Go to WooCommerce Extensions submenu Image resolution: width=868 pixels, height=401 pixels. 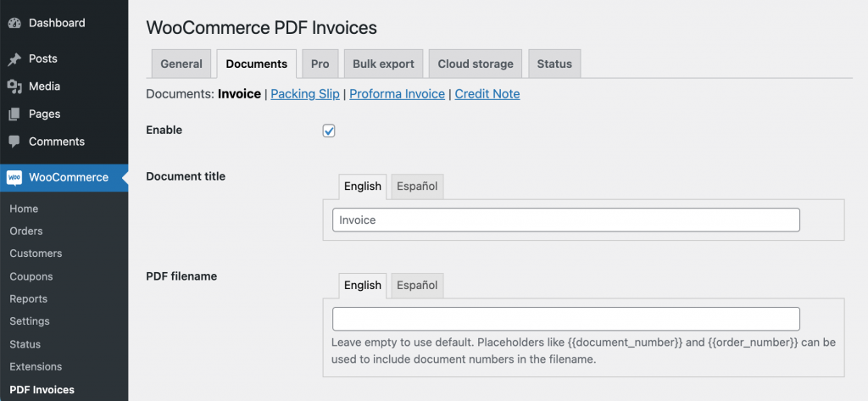(36, 366)
